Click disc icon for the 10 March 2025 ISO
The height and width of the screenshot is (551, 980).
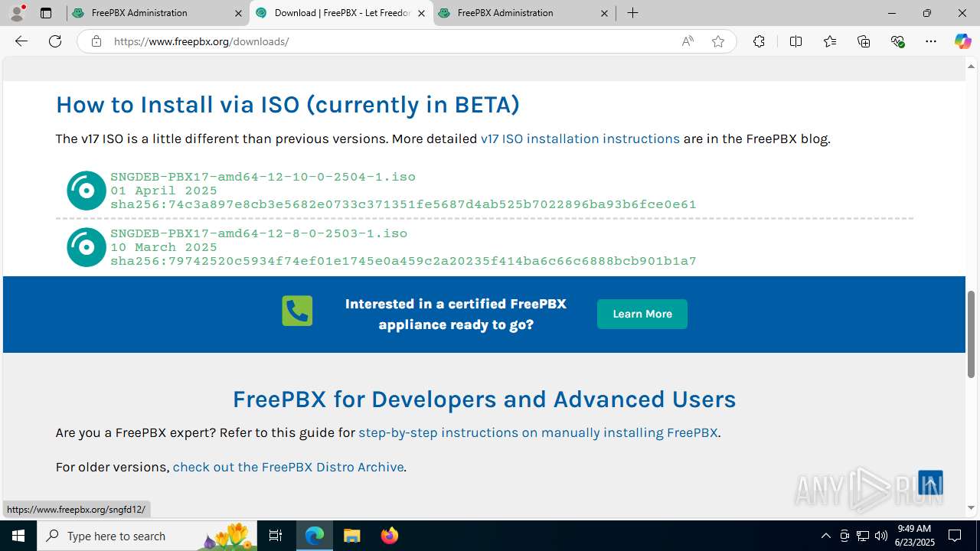(86, 247)
